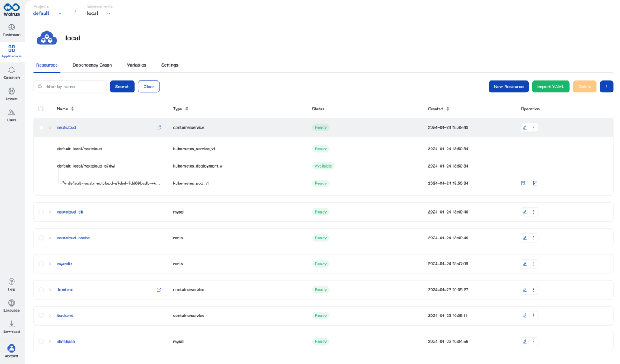The image size is (620, 364).
Task: Check the backend row checkbox
Action: coord(41,316)
